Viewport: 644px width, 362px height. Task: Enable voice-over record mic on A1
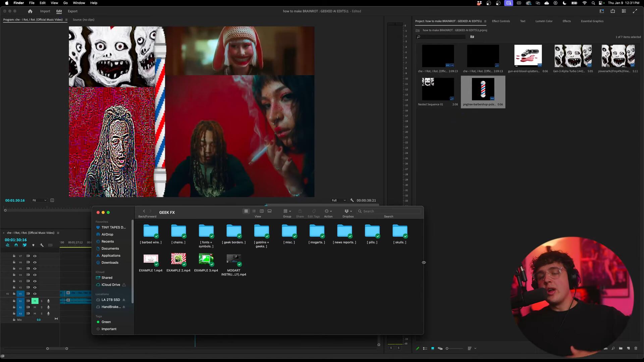tap(48, 301)
